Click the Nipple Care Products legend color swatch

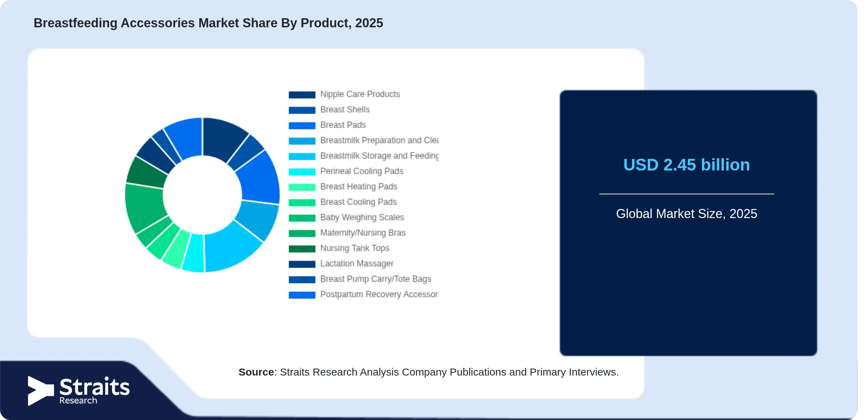tap(302, 94)
